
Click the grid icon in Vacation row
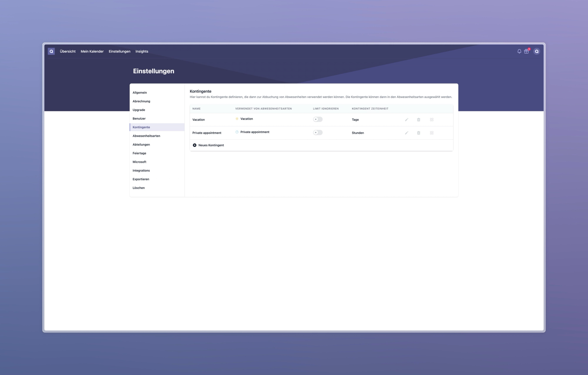pos(432,120)
